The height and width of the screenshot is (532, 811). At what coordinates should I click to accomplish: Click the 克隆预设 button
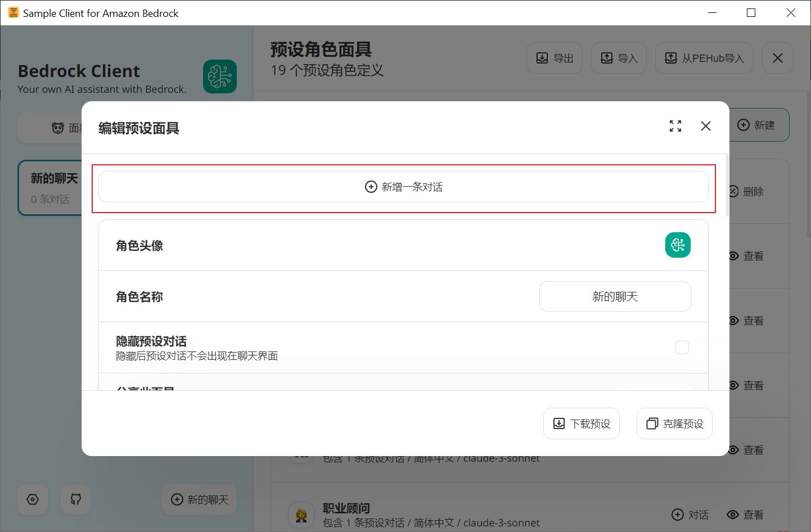click(674, 423)
